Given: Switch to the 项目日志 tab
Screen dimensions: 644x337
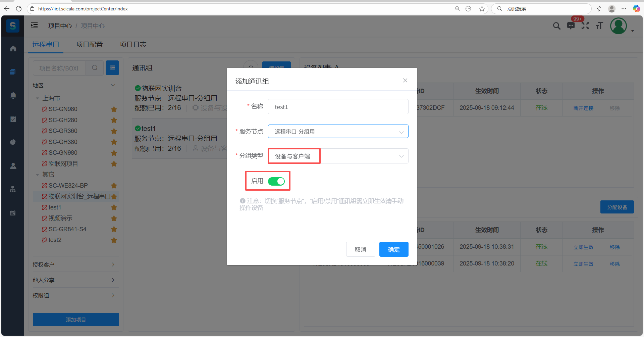Looking at the screenshot, I should (133, 44).
